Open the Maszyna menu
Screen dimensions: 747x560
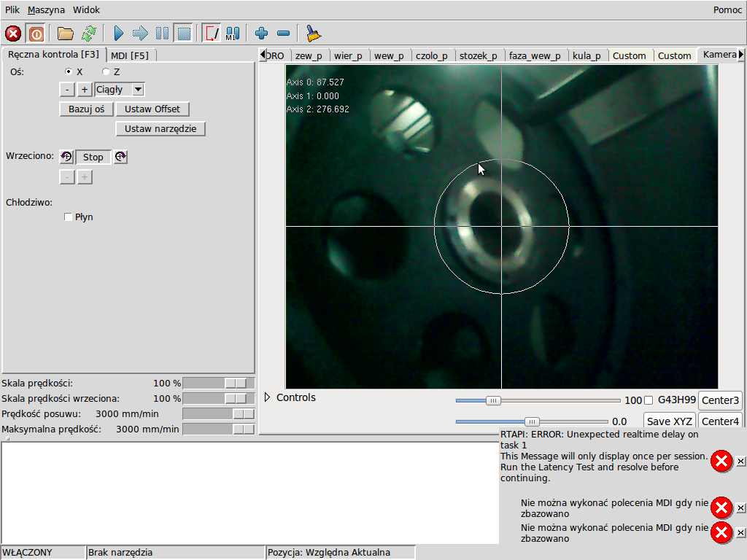click(x=46, y=9)
